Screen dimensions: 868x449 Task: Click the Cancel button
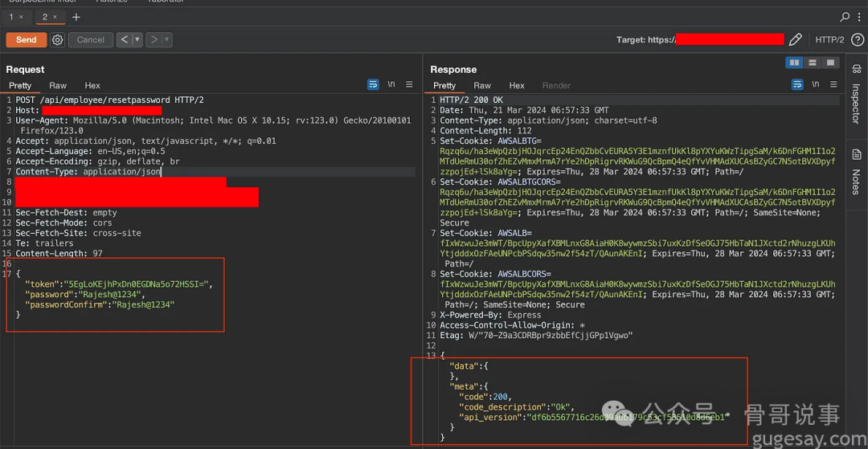point(90,40)
